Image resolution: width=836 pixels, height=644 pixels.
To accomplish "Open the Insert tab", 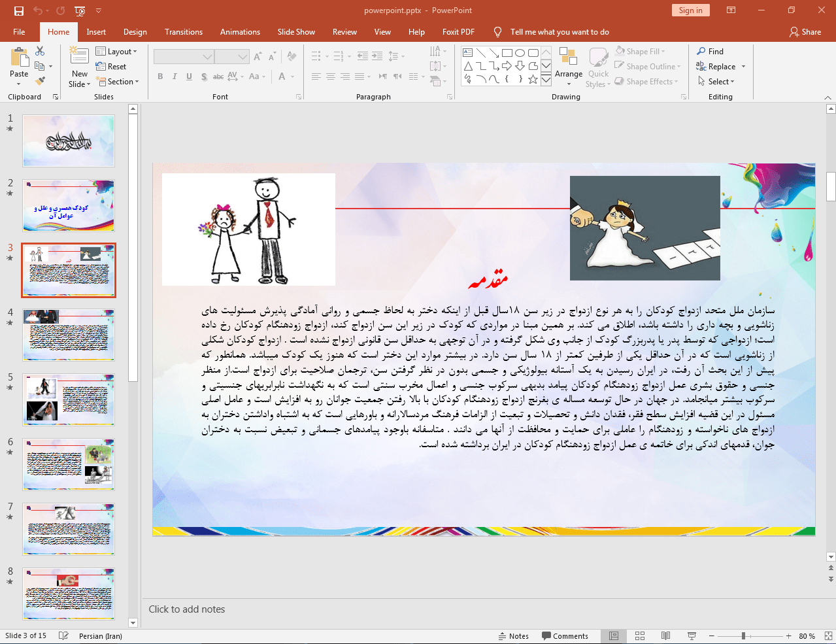I will pos(96,32).
